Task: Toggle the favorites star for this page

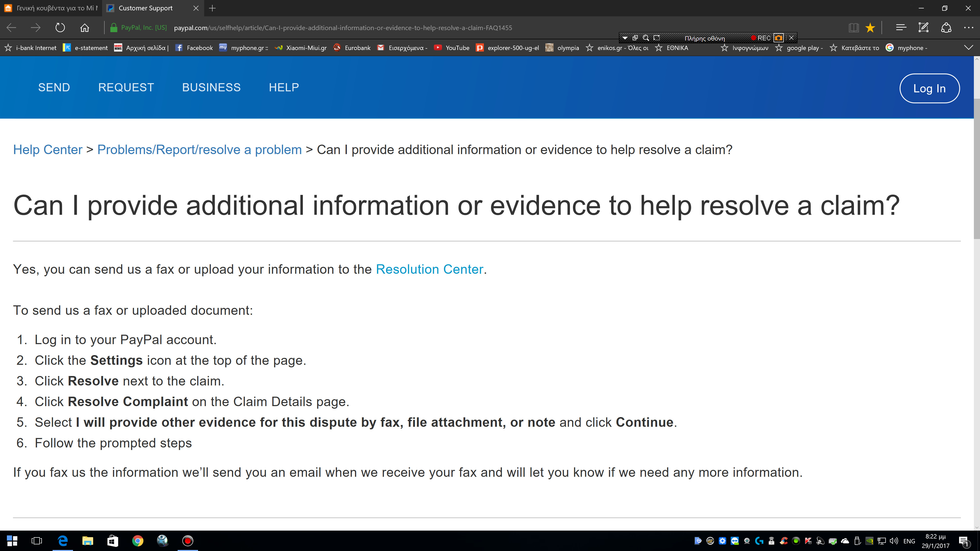Action: [x=870, y=27]
